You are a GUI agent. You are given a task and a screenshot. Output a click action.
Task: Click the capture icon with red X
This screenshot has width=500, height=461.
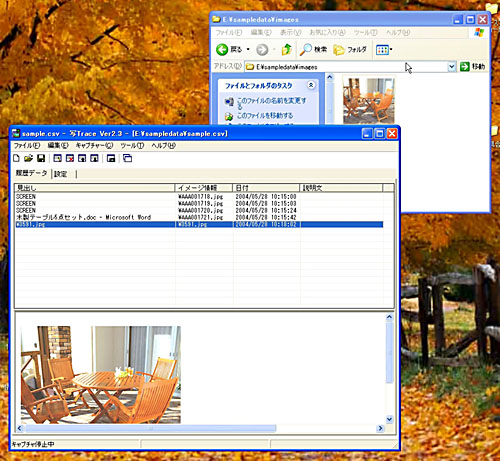click(x=70, y=158)
